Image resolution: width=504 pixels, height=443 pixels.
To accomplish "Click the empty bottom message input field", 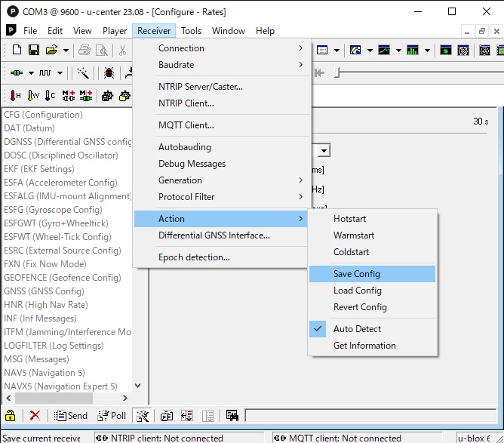I will pos(370,415).
